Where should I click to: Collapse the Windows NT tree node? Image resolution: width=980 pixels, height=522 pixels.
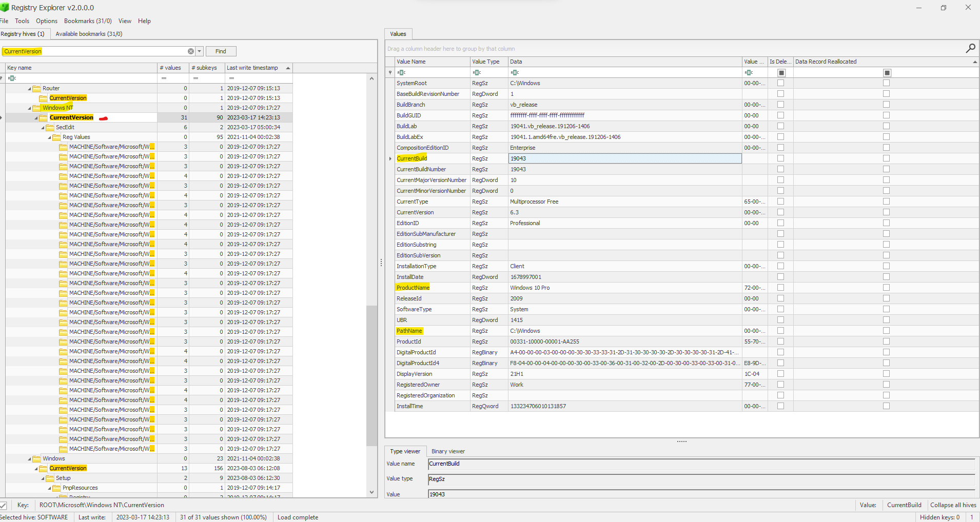(x=30, y=108)
